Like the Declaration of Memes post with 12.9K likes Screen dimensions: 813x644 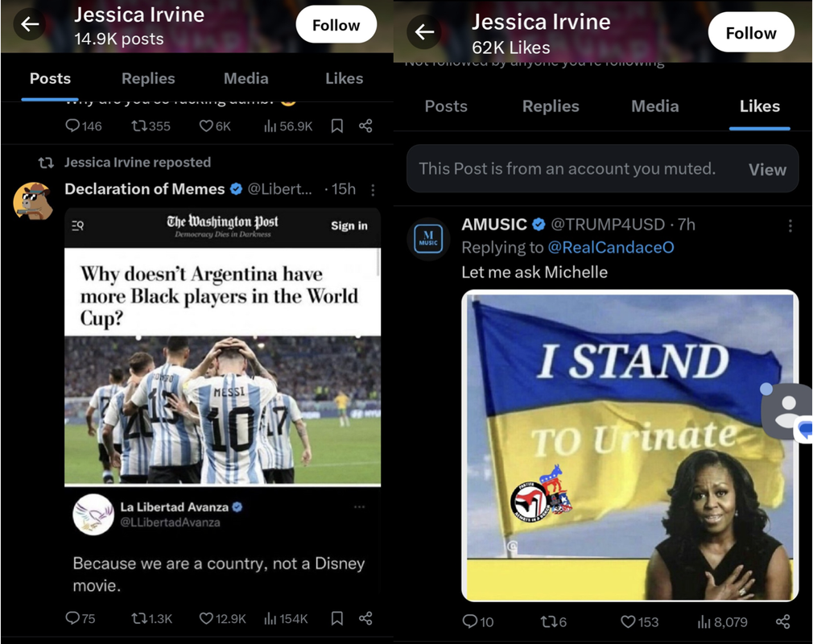(x=222, y=618)
